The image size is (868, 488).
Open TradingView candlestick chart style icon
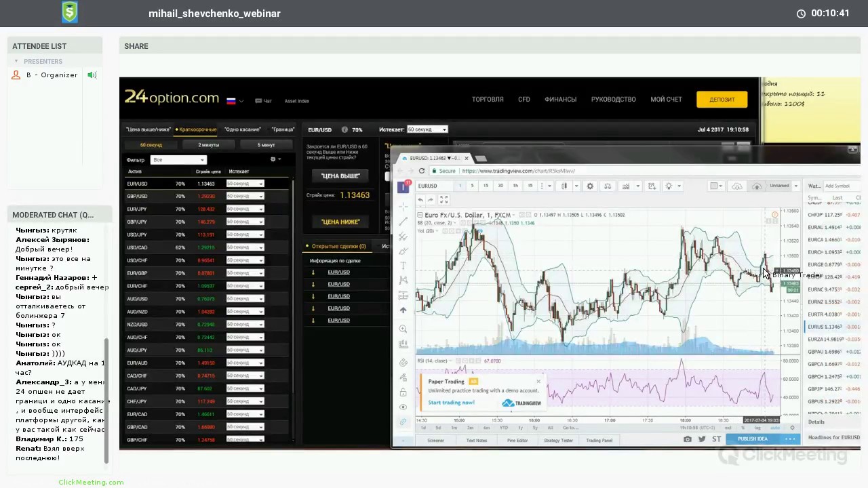click(x=564, y=186)
